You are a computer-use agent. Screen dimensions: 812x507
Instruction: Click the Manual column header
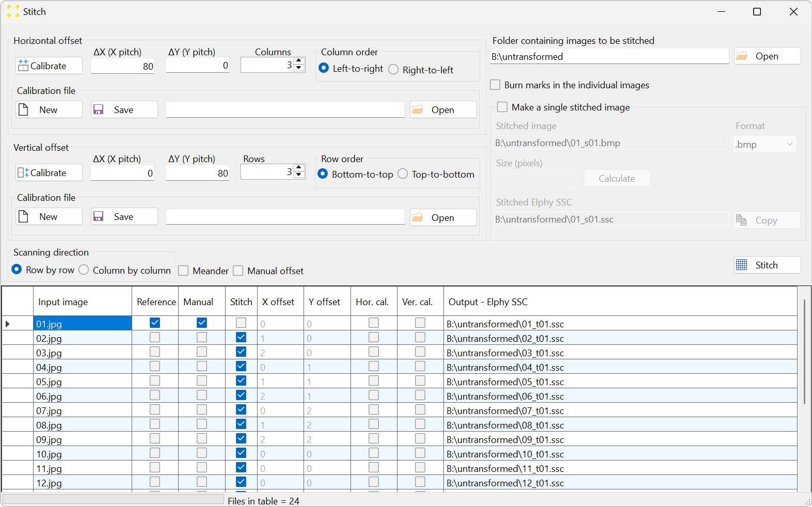(202, 302)
